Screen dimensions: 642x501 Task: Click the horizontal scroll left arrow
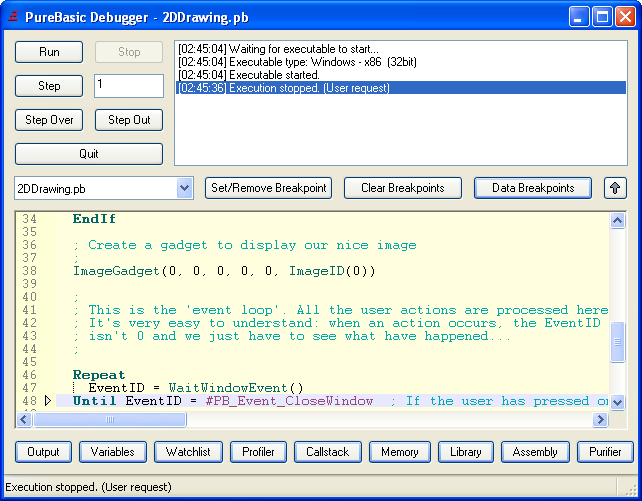click(x=24, y=420)
